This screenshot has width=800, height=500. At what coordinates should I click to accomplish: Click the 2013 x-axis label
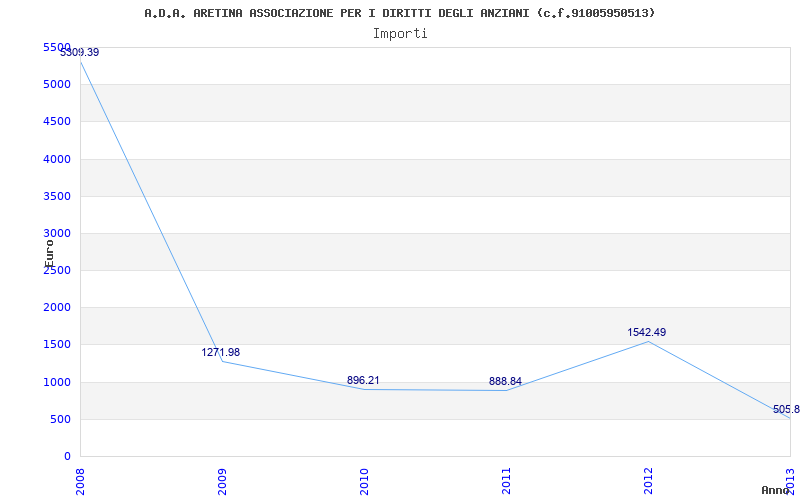tap(790, 482)
